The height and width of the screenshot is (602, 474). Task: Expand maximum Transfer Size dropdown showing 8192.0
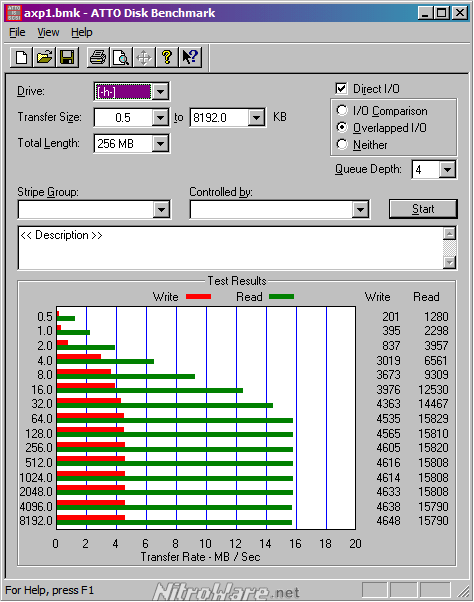tap(256, 117)
